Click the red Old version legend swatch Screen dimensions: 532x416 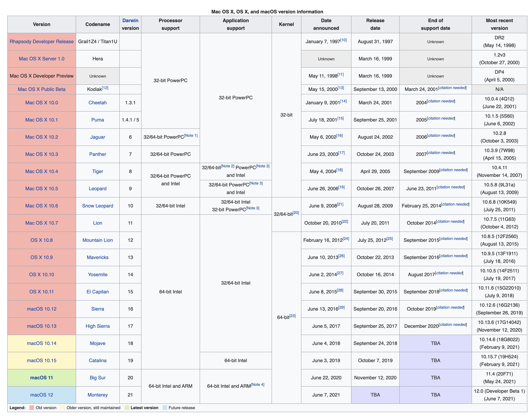(x=32, y=408)
